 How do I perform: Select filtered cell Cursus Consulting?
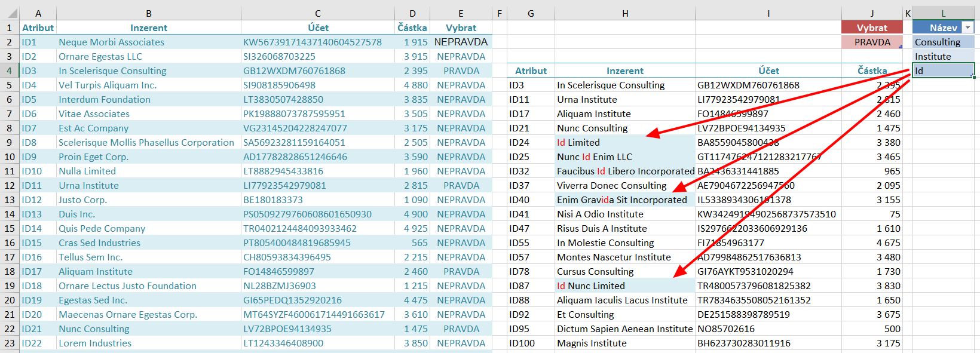point(625,271)
